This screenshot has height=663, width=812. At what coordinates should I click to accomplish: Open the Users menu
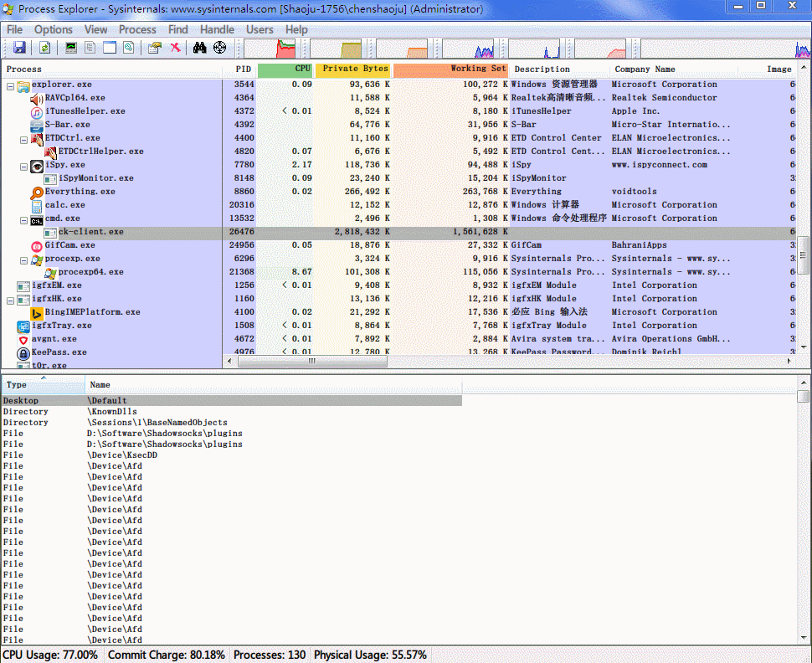pos(260,29)
